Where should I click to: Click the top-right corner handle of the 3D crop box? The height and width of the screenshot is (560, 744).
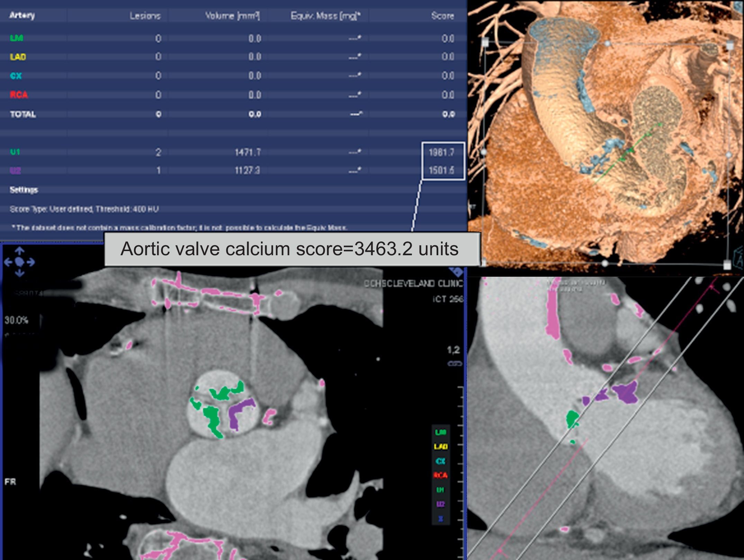[730, 46]
